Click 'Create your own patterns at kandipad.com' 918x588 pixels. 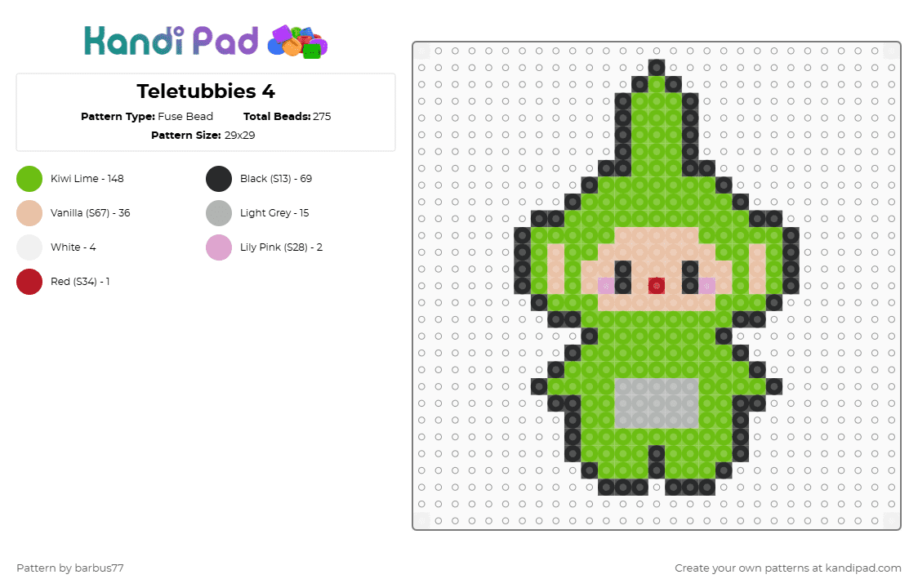tap(788, 568)
